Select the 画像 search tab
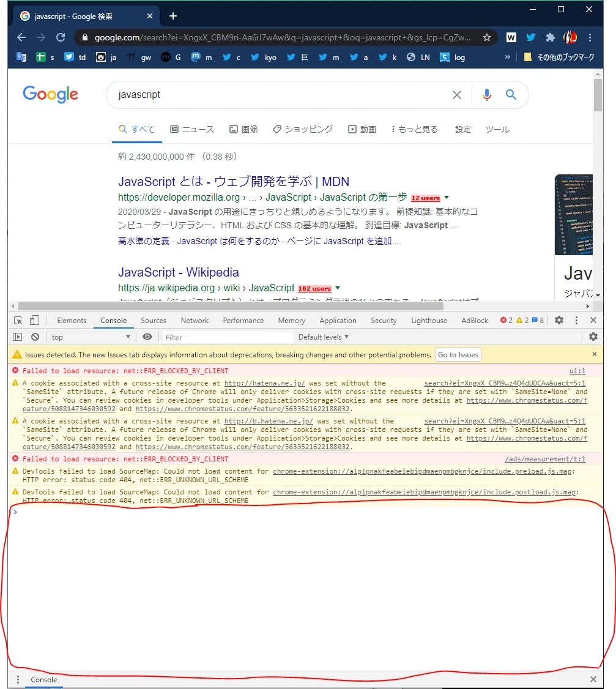The width and height of the screenshot is (616, 689). click(244, 129)
